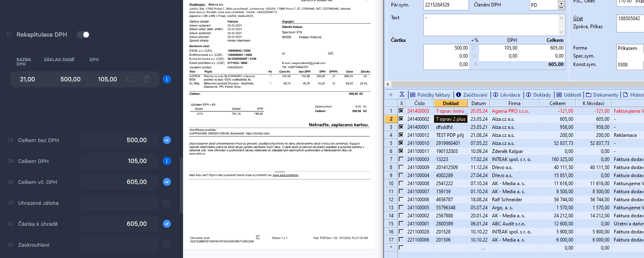Click inside the Text memo field
The width and height of the screenshot is (644, 258).
[491, 25]
